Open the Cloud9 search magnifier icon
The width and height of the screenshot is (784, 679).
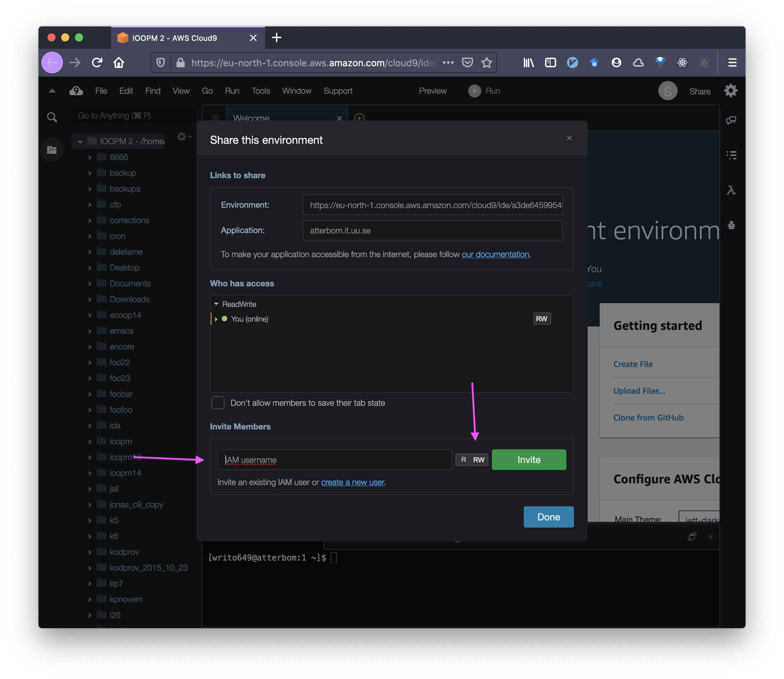tap(52, 117)
